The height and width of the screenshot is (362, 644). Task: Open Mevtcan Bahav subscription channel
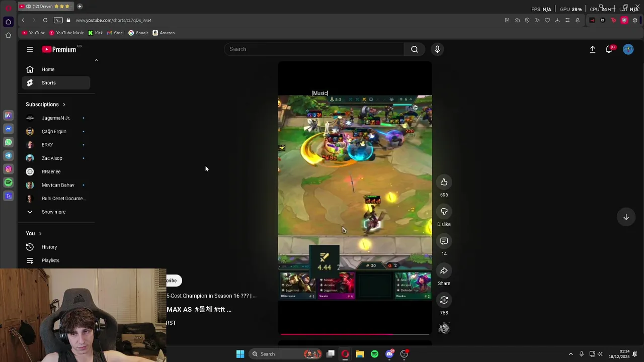(56, 185)
